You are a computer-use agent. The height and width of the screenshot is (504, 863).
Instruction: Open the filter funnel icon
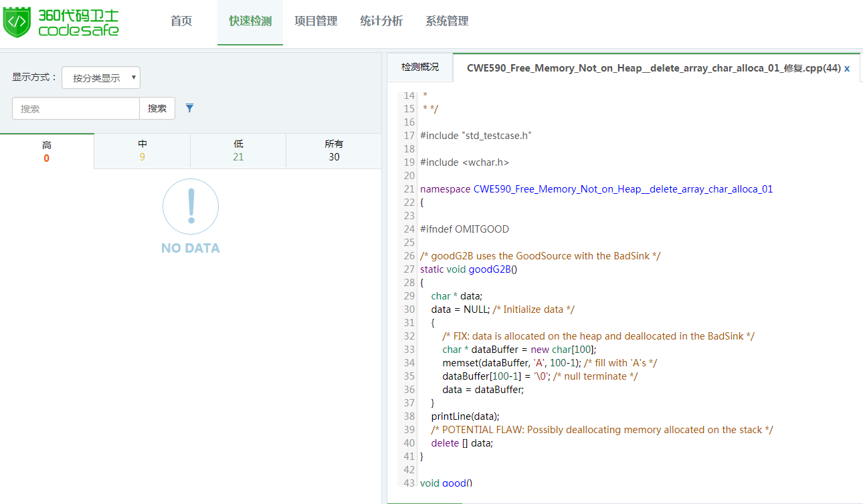[x=190, y=108]
